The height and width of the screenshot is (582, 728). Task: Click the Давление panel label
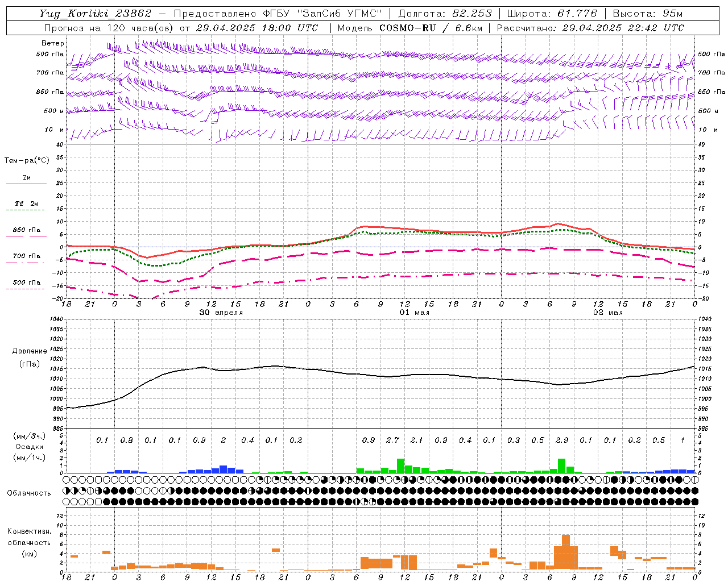tap(30, 351)
